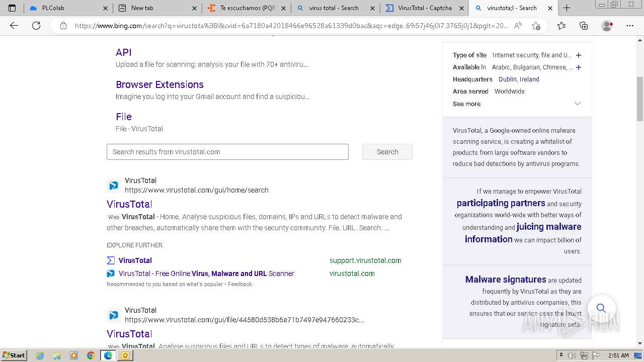Show hidden system tray icons arrow
Image resolution: width=644 pixels, height=362 pixels.
point(561,355)
